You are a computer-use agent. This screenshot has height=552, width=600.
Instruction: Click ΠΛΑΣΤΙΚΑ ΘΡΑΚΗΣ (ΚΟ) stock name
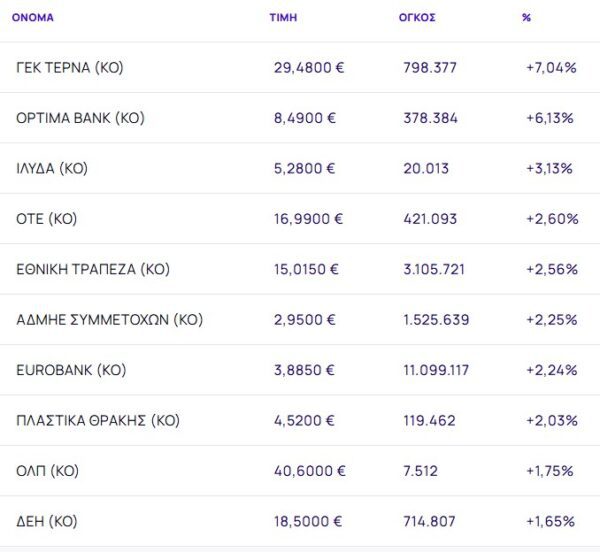click(x=98, y=421)
